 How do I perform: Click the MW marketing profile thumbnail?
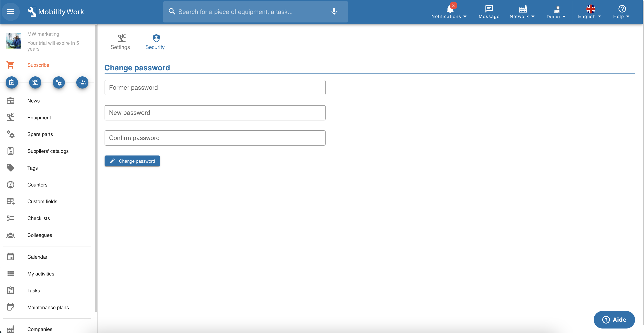point(13,41)
